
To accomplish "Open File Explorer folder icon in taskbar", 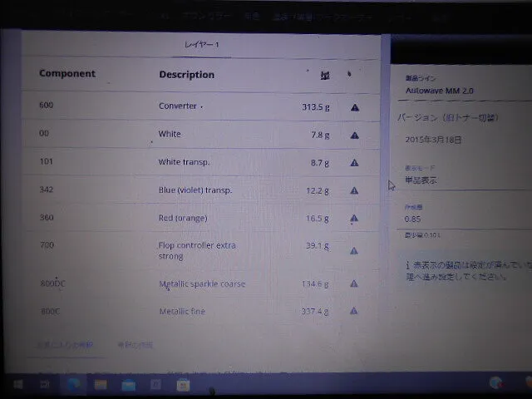I will (101, 384).
